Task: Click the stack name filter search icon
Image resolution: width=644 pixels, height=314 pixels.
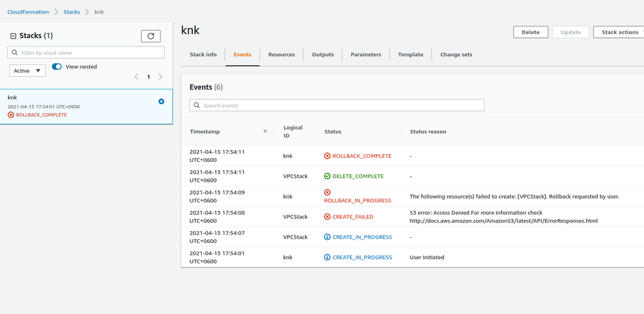Action: pos(15,53)
